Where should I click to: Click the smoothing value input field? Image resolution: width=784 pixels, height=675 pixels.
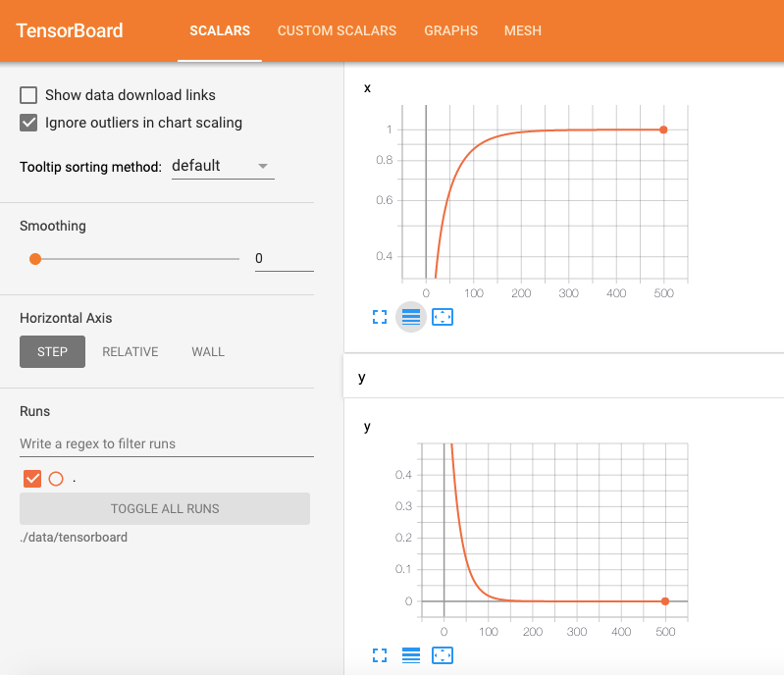285,259
